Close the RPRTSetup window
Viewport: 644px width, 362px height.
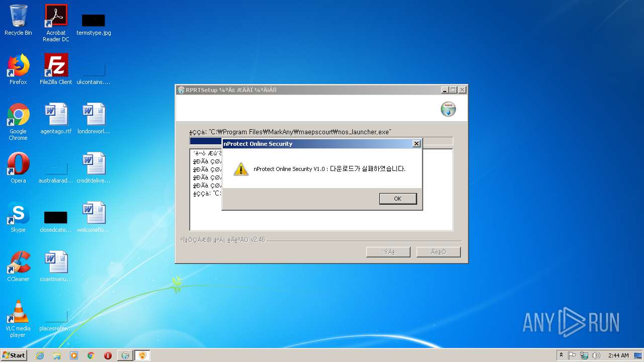coord(462,90)
